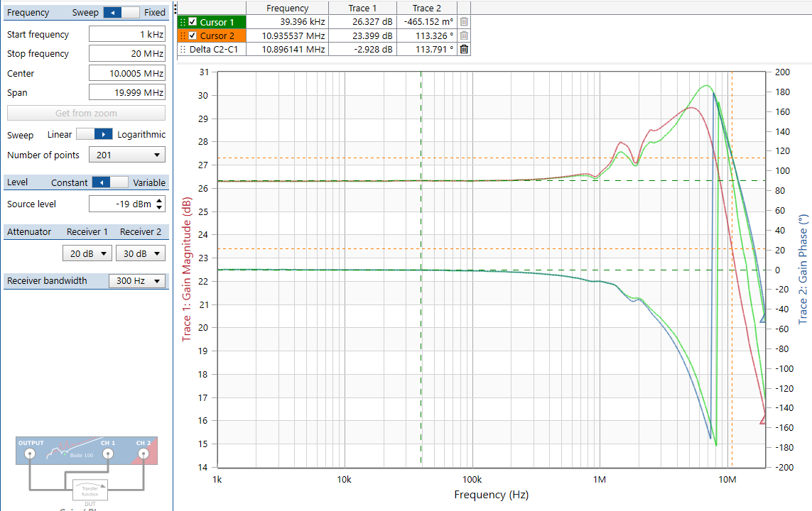Click the 23.399 dB Trace 1 cell

(363, 35)
